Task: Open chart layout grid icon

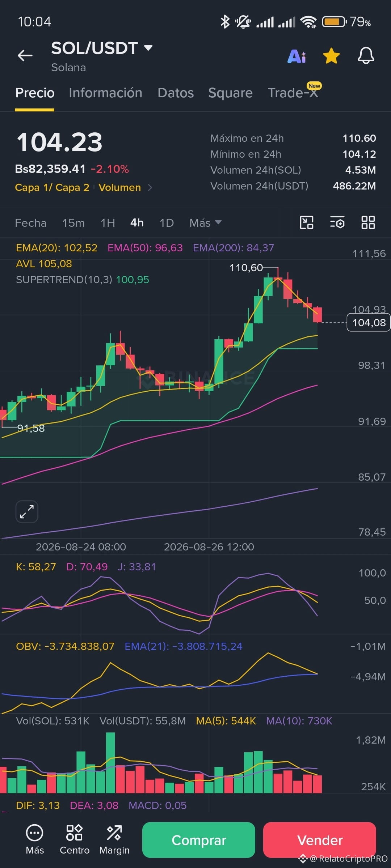Action: click(368, 222)
